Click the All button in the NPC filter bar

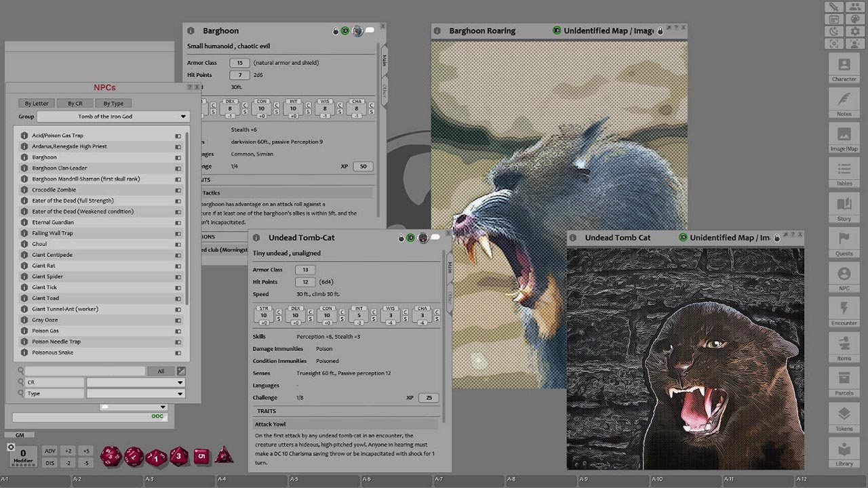click(x=162, y=371)
